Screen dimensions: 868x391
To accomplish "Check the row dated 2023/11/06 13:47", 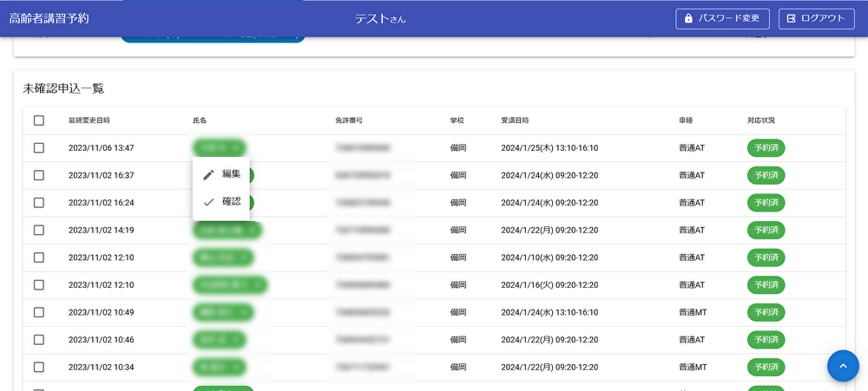I will pos(39,147).
